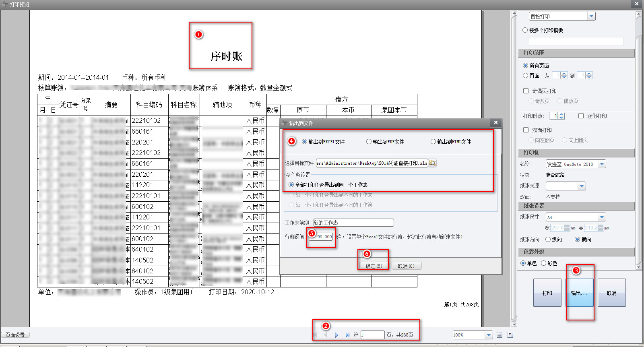
Task: Expand the A4 paper size dropdown
Action: [x=602, y=217]
